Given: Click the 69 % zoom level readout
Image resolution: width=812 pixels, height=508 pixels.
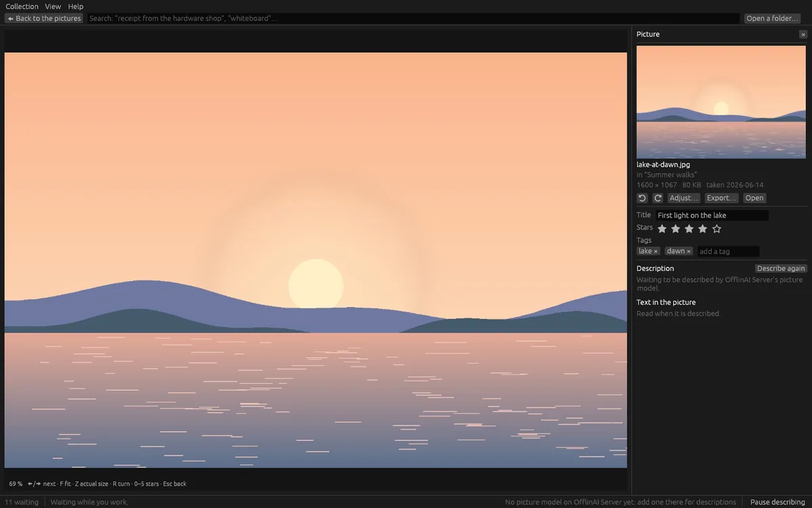Looking at the screenshot, I should [x=16, y=484].
